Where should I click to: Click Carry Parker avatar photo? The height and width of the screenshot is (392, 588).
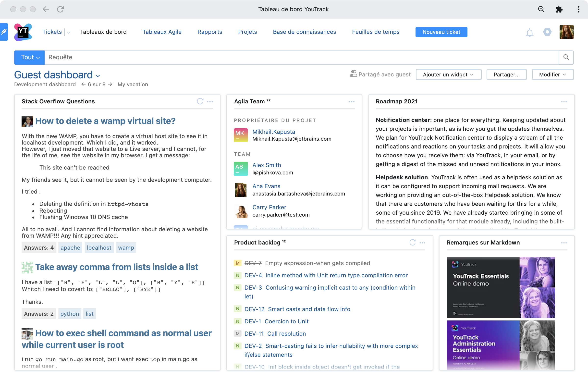[x=241, y=211]
